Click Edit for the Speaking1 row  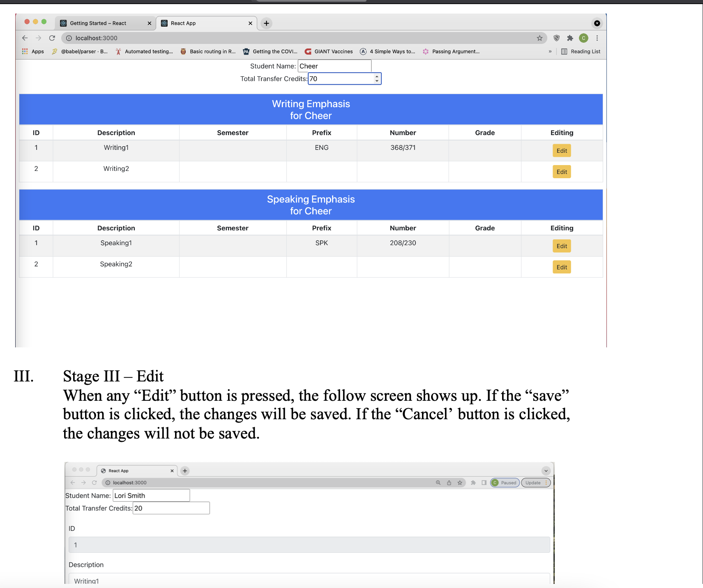[562, 246]
